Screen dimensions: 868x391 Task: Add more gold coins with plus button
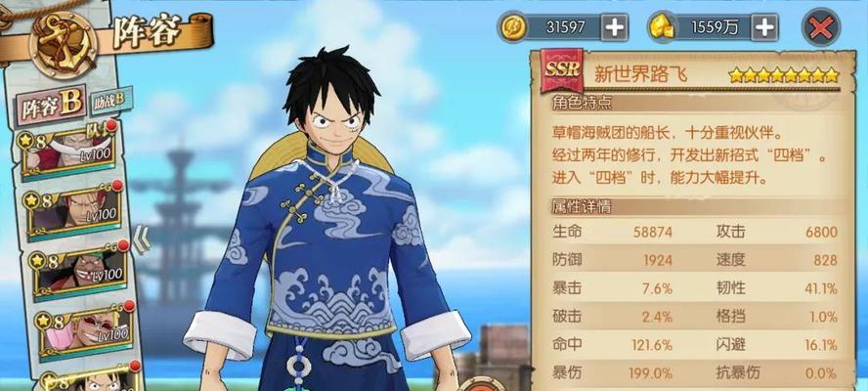(615, 27)
